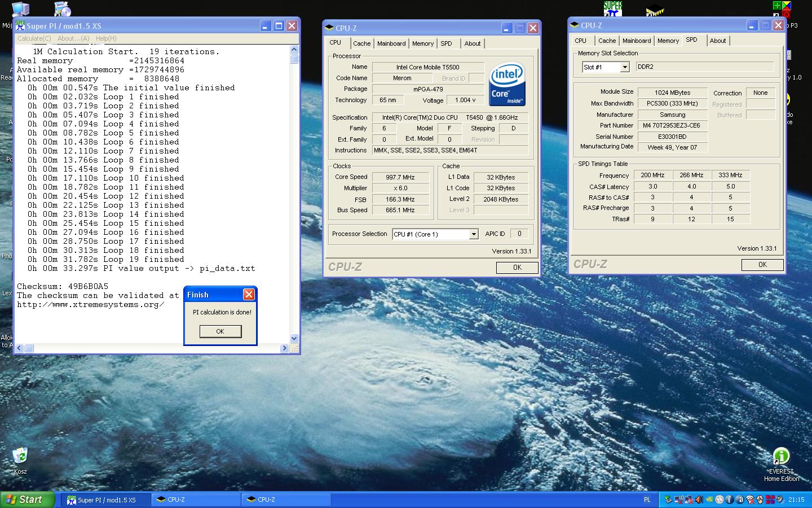This screenshot has height=508, width=812.
Task: Click the Intel Core inside logo
Action: pos(507,84)
